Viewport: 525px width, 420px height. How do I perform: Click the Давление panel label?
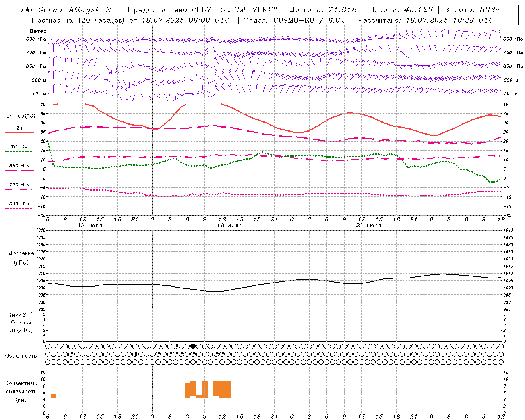tap(21, 253)
